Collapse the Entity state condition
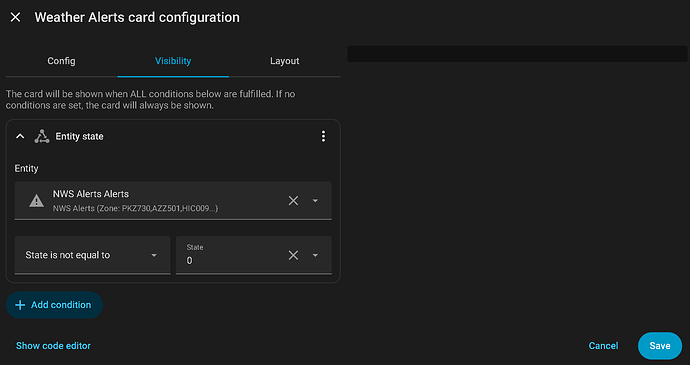Screen dimensions: 690x365 pyautogui.click(x=20, y=136)
